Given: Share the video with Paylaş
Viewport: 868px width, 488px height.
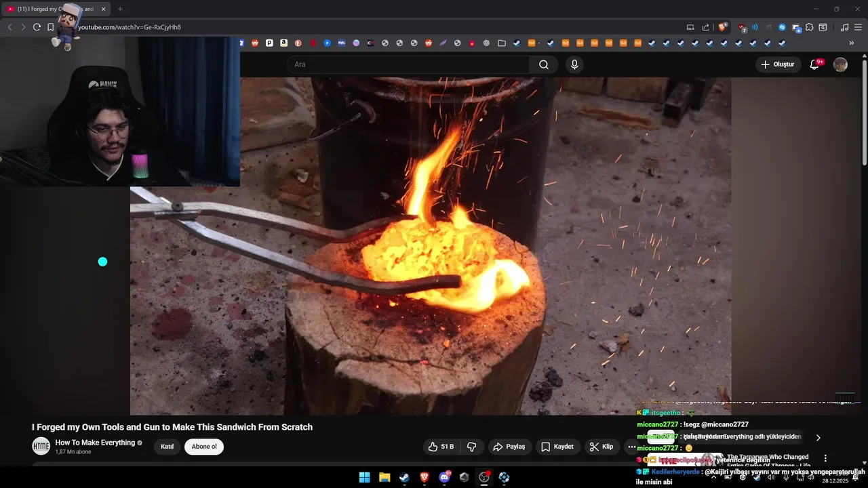Looking at the screenshot, I should (509, 447).
